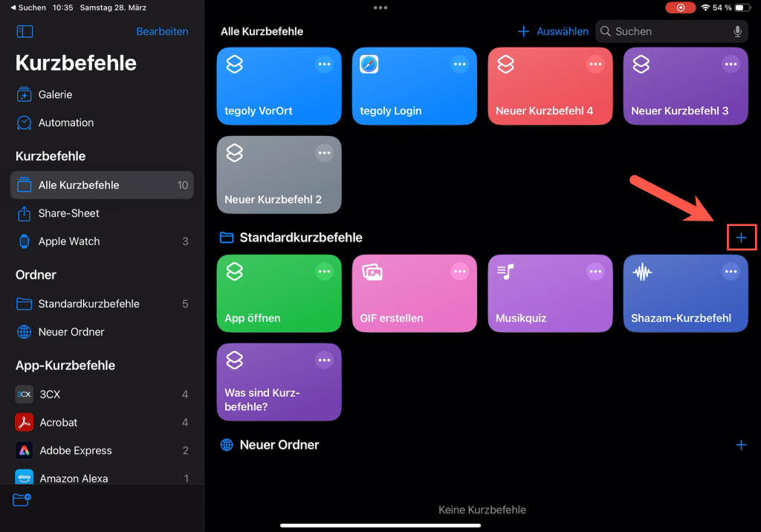The width and height of the screenshot is (761, 532).
Task: Create a new shortcut with top plus icon
Action: (x=523, y=31)
